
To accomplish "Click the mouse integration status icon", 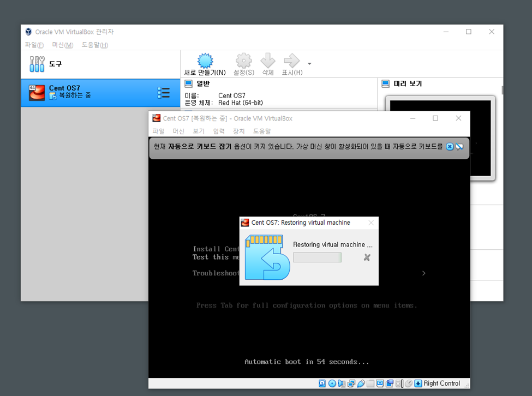I will (409, 383).
